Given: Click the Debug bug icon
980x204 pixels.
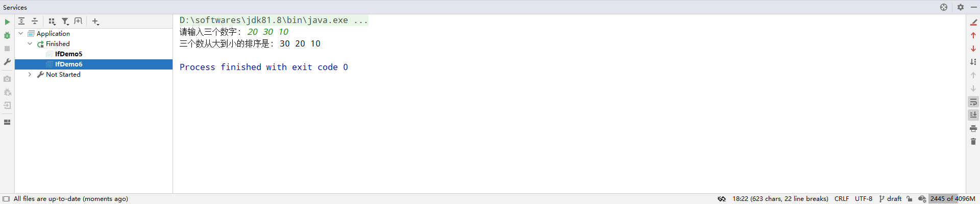Looking at the screenshot, I should (7, 35).
